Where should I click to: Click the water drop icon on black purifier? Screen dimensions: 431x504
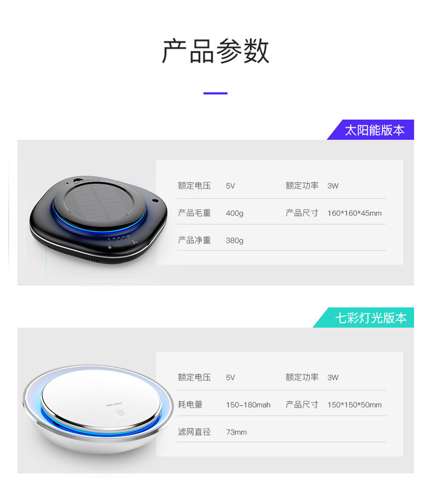110,247
